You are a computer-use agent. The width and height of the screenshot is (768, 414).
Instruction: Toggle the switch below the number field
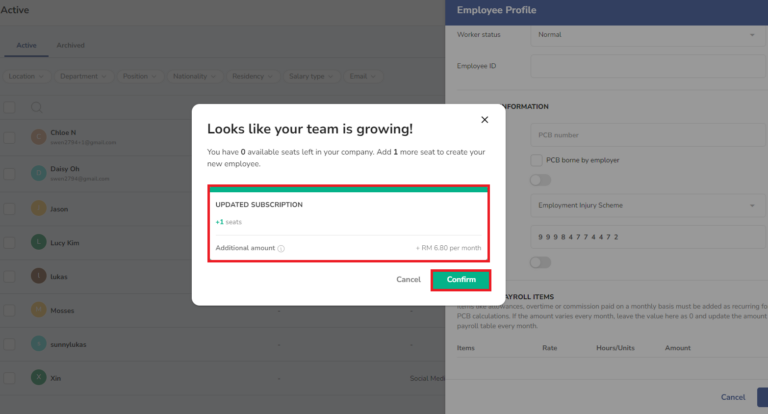540,263
